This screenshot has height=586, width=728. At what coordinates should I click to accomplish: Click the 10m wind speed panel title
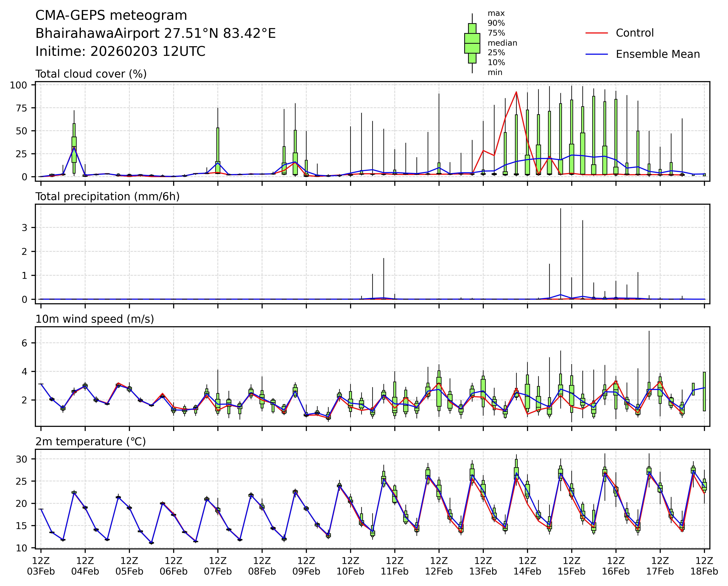(95, 319)
